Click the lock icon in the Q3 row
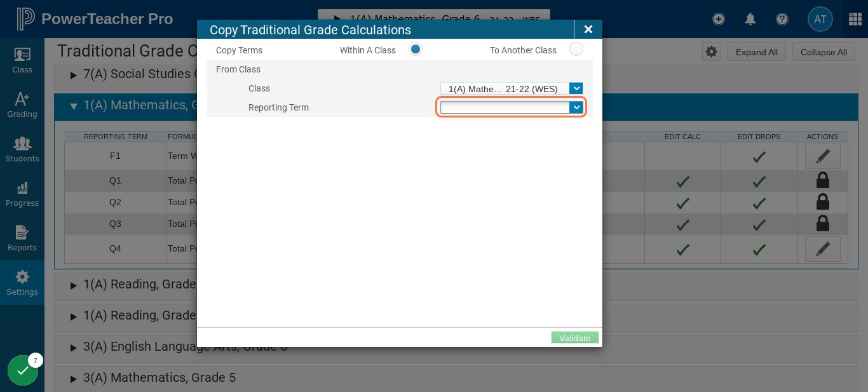The height and width of the screenshot is (392, 868). pyautogui.click(x=823, y=224)
